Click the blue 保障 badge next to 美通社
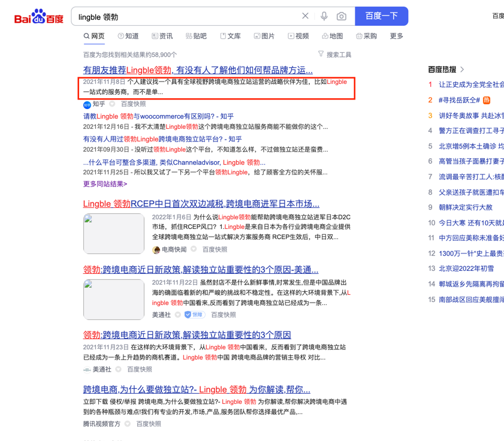This screenshot has height=441, width=504. (x=194, y=314)
